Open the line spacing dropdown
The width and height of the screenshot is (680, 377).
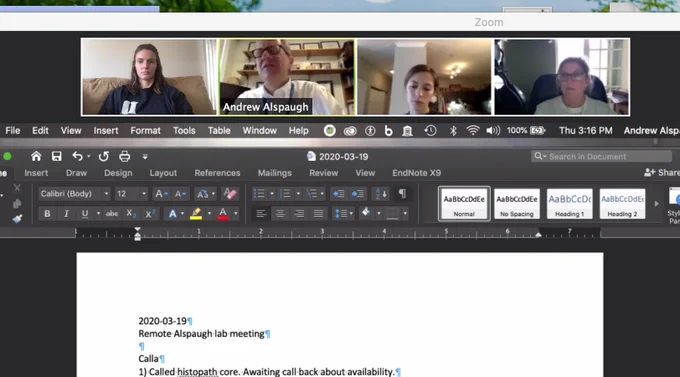[x=343, y=213]
